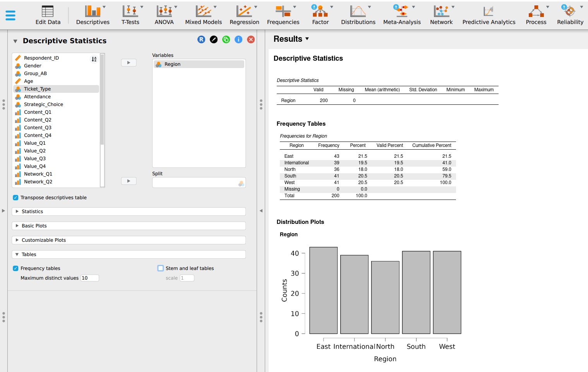
Task: Select the Ticket_Type variable
Action: tap(57, 89)
